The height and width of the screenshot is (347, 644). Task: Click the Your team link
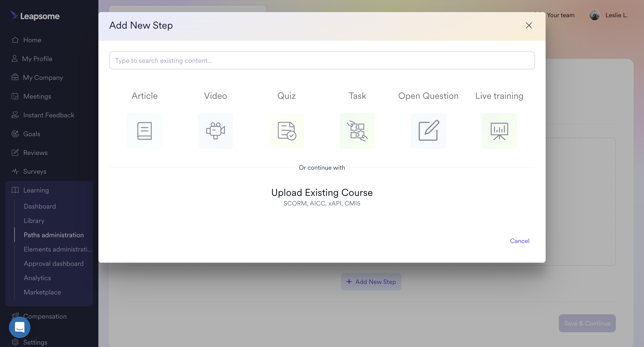561,15
